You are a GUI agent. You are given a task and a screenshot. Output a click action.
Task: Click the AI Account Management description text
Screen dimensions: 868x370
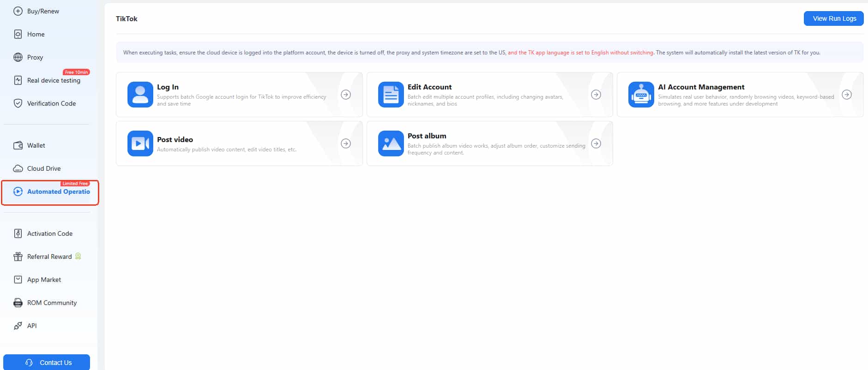coord(746,100)
